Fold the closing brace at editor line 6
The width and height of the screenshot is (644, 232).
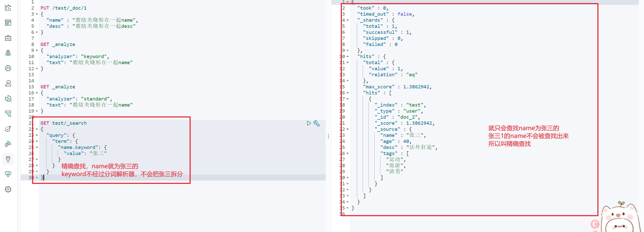[37, 32]
